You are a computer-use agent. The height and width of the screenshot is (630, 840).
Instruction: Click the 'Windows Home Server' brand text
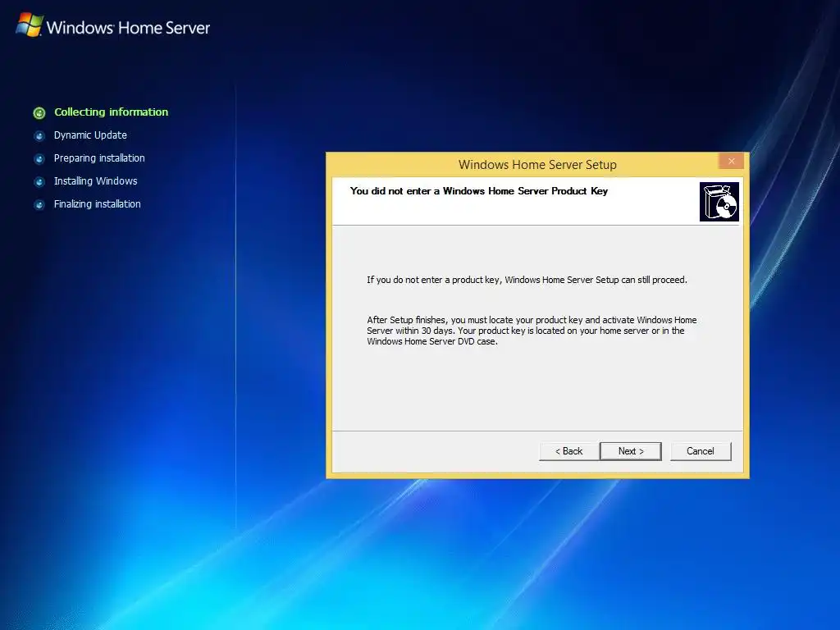128,27
